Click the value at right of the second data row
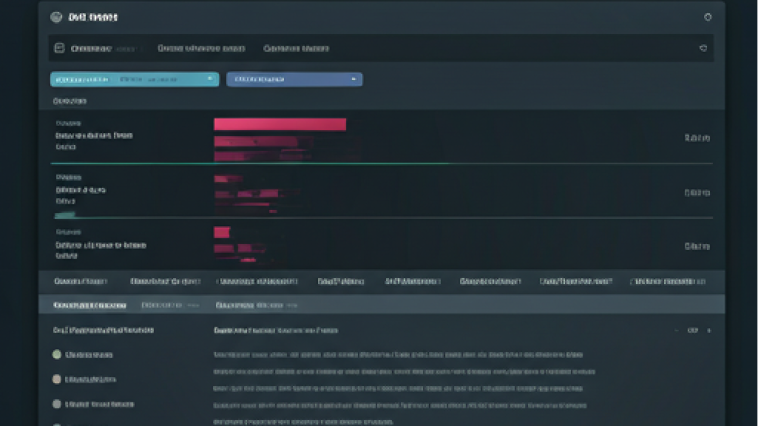The image size is (758, 426). coord(697,192)
